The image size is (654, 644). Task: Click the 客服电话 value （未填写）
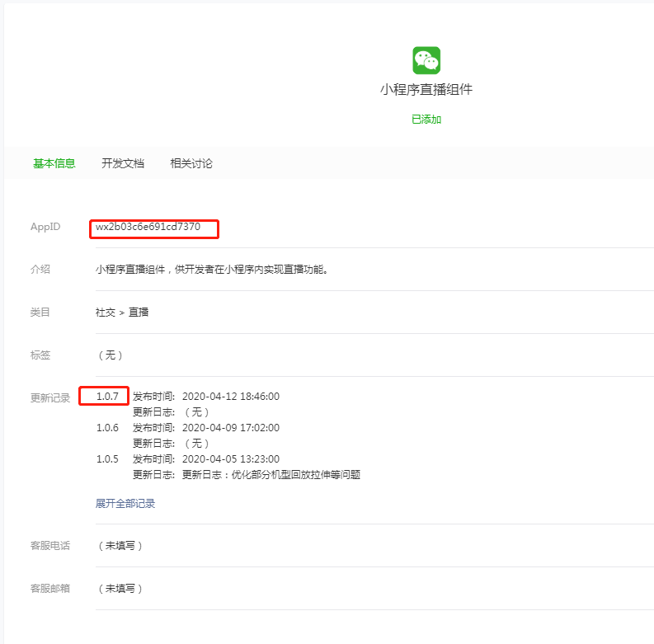[120, 546]
